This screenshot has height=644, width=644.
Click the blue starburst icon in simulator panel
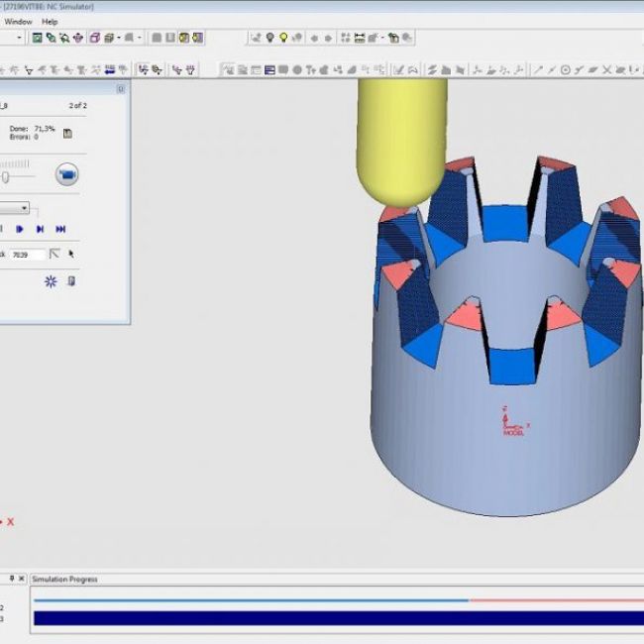click(51, 281)
